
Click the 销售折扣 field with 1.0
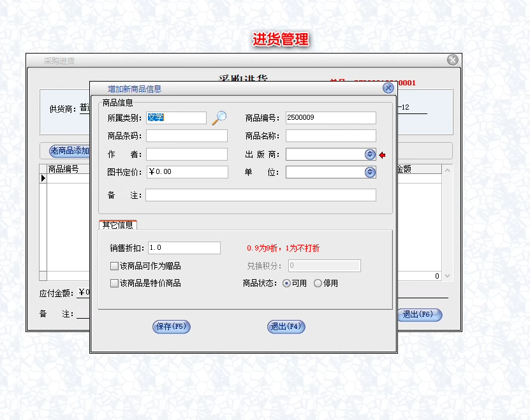click(184, 248)
